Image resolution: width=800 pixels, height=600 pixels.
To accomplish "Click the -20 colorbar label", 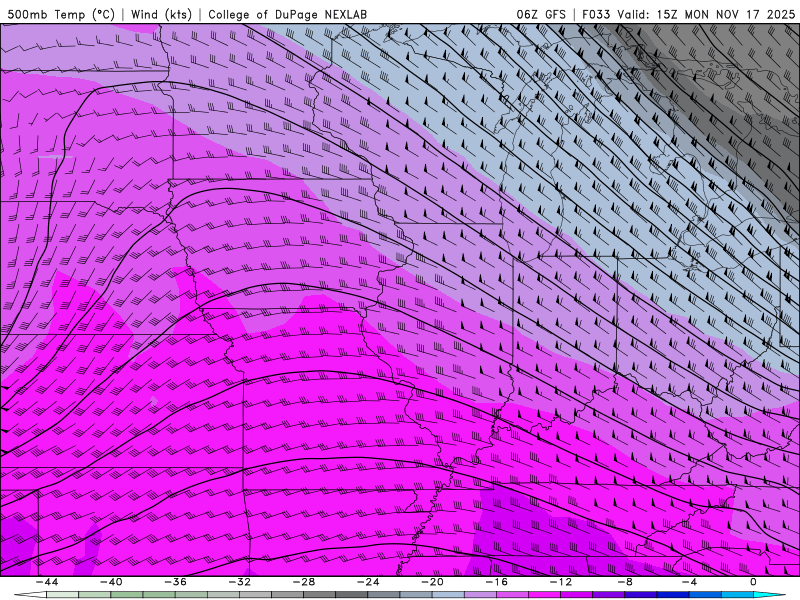I will (x=432, y=582).
